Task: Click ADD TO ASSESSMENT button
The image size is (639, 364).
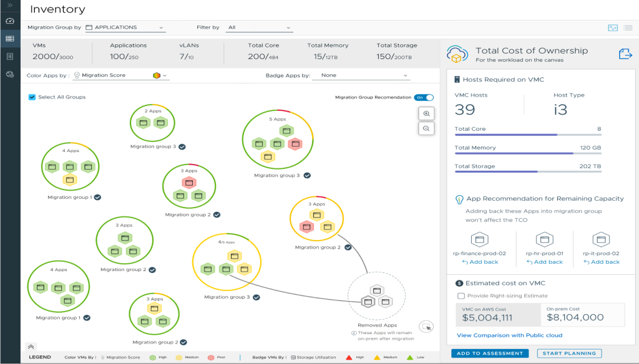Action: (x=490, y=353)
